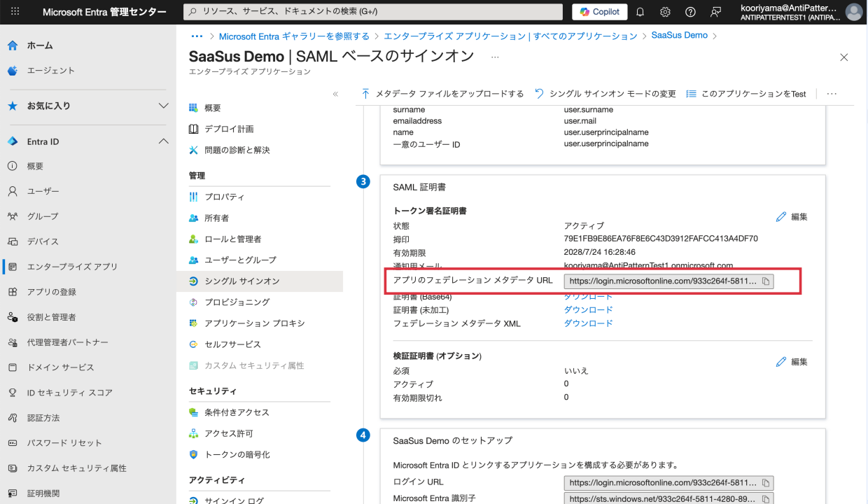This screenshot has height=504, width=868.
Task: Open the toolbar overflow ellipsis
Action: 832,94
